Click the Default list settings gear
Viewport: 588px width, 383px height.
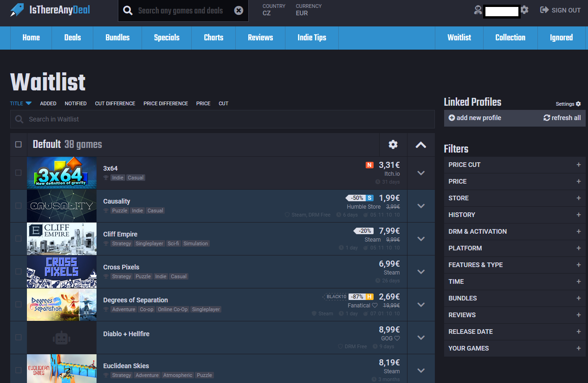[x=393, y=145]
